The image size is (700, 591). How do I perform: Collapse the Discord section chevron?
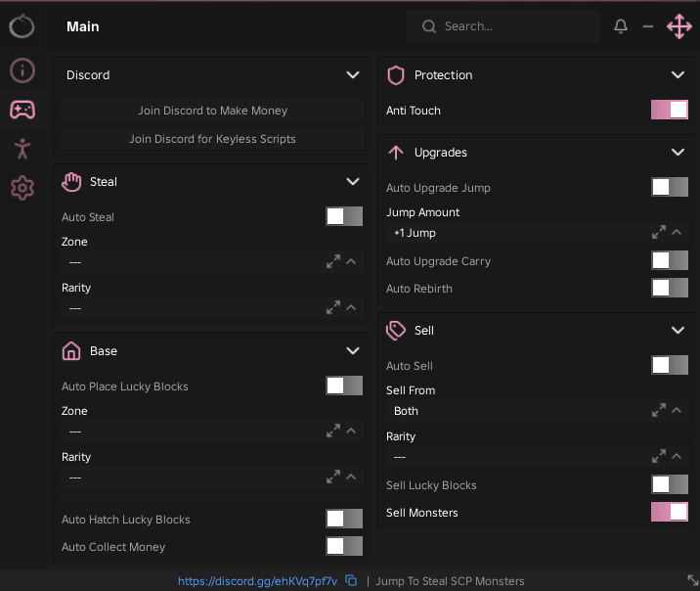click(353, 75)
